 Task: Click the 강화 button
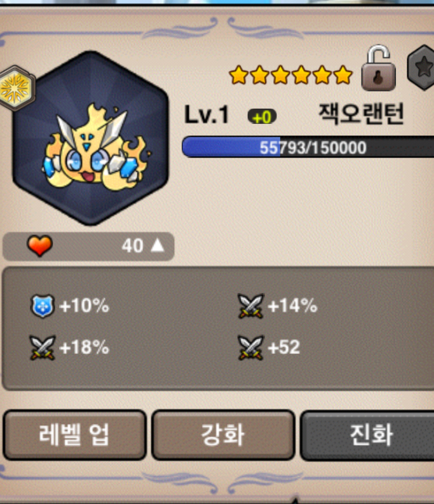tap(223, 435)
